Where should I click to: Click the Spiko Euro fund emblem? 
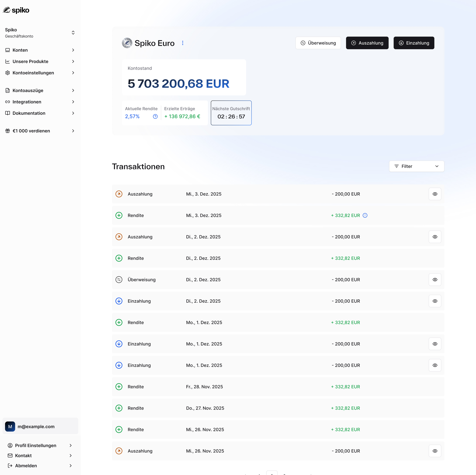127,43
